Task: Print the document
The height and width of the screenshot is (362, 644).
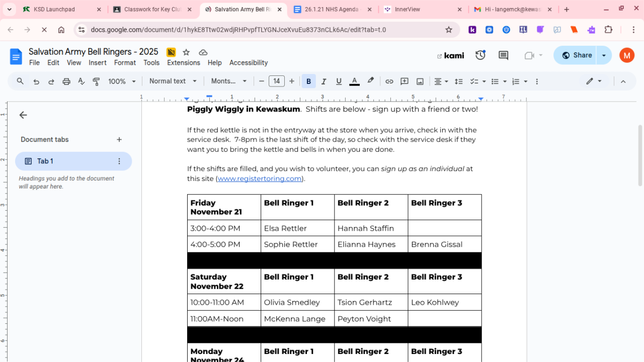Action: point(66,81)
